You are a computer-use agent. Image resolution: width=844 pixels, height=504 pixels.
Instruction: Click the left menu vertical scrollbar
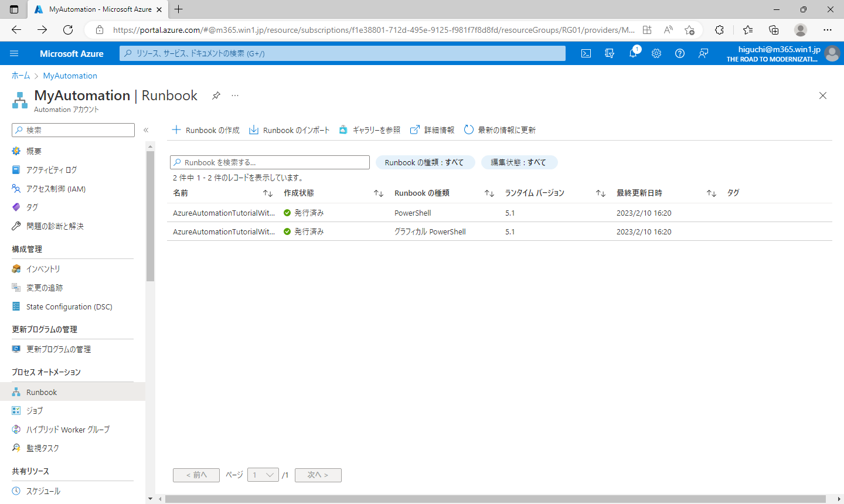point(150,216)
